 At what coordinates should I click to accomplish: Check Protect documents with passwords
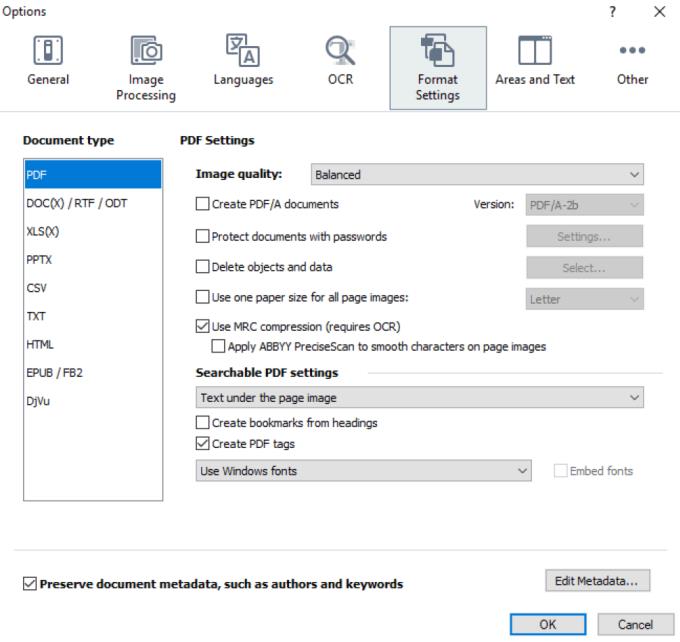tap(203, 237)
